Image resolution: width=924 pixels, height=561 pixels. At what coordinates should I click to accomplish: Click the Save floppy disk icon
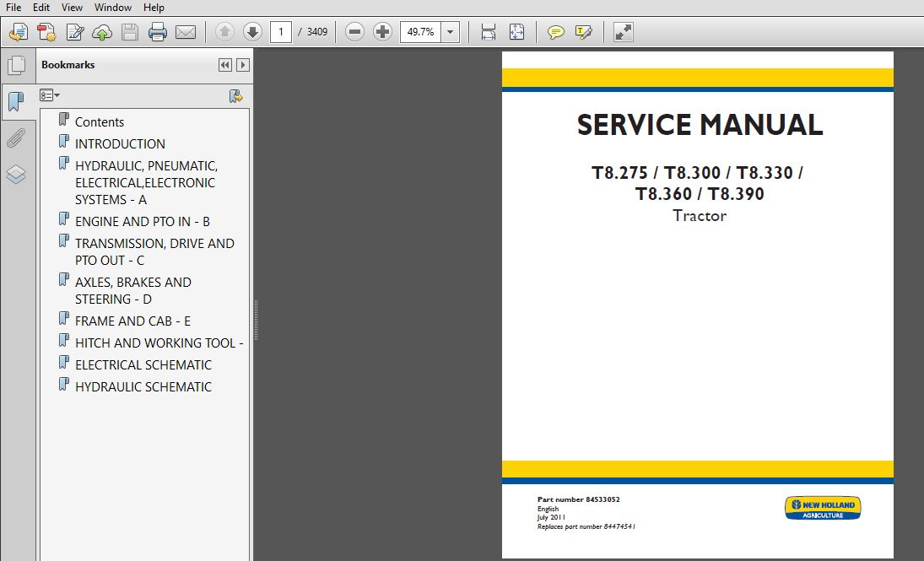click(130, 32)
